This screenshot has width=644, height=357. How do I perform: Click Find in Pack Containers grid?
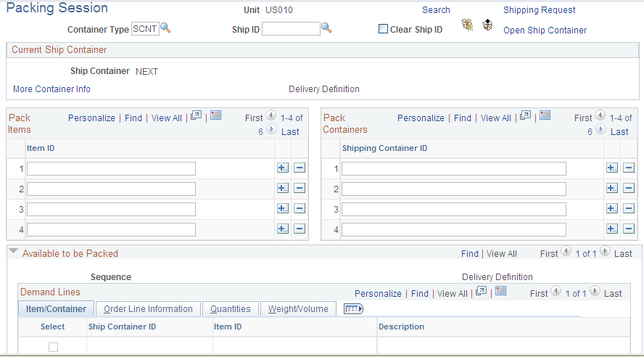click(463, 118)
